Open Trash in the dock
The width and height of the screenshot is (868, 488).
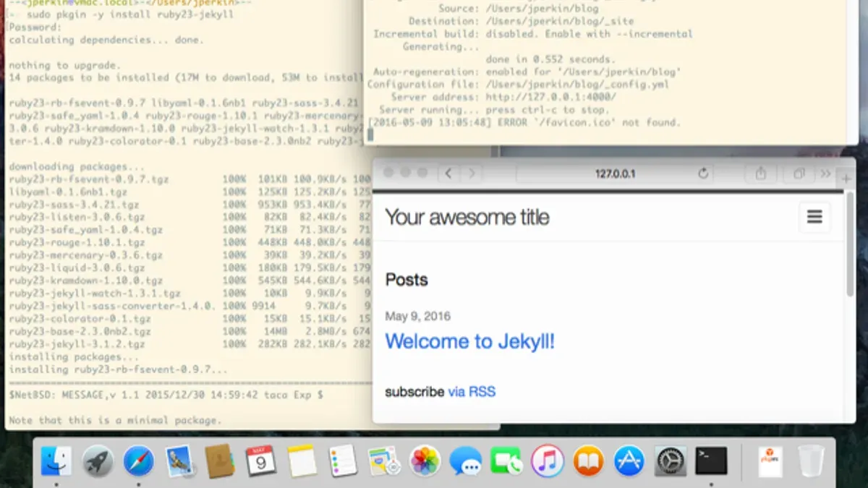pos(811,461)
